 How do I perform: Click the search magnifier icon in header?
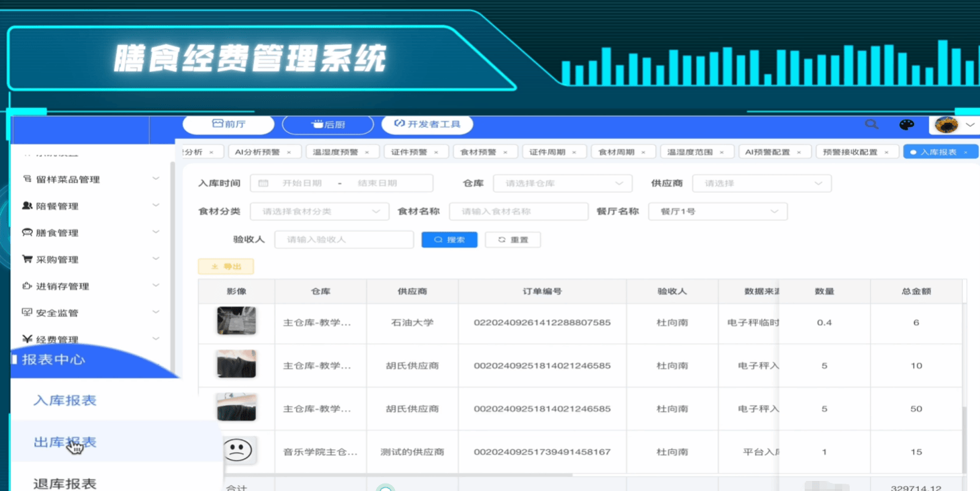pyautogui.click(x=871, y=124)
